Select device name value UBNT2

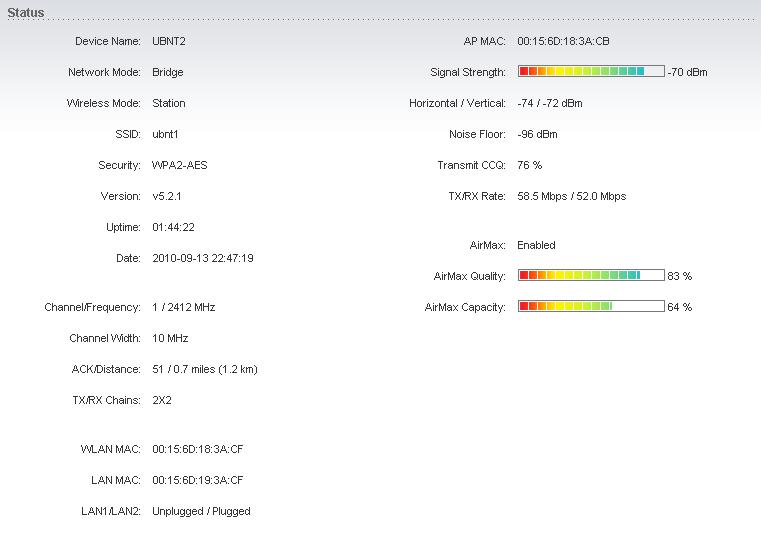point(169,41)
